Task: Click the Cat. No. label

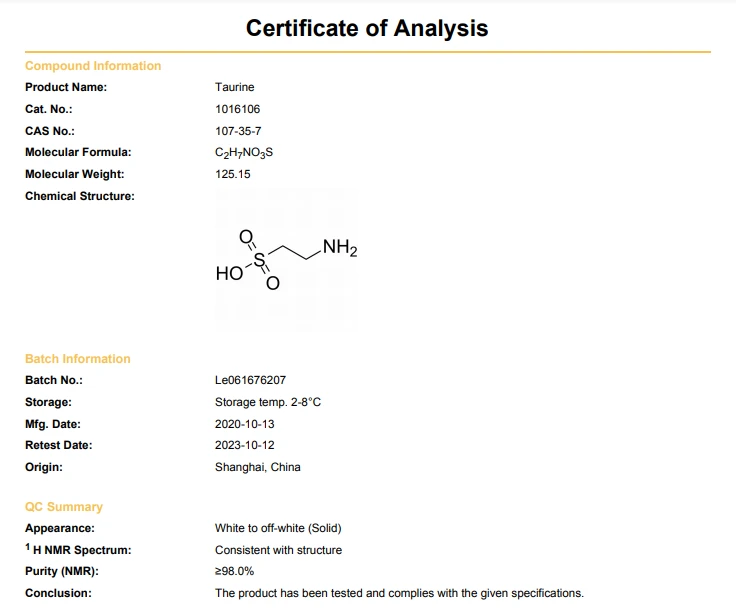Action: [48, 109]
